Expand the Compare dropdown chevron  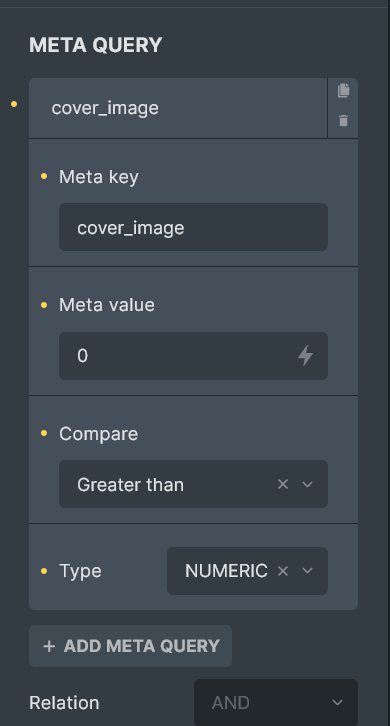[x=308, y=484]
